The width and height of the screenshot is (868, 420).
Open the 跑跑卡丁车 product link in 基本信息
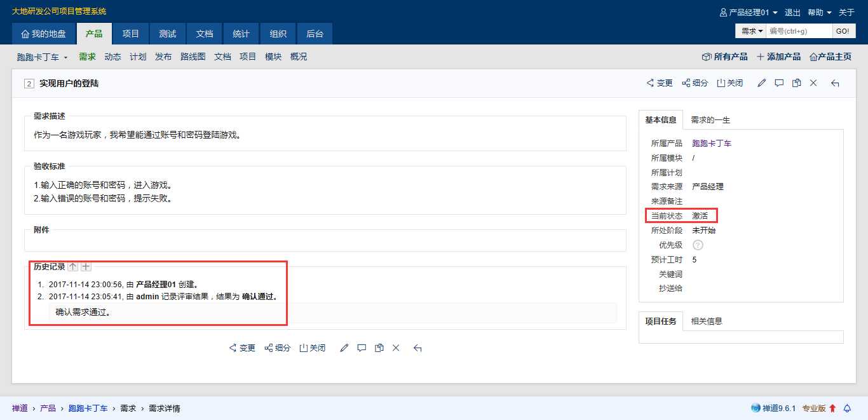pos(712,144)
